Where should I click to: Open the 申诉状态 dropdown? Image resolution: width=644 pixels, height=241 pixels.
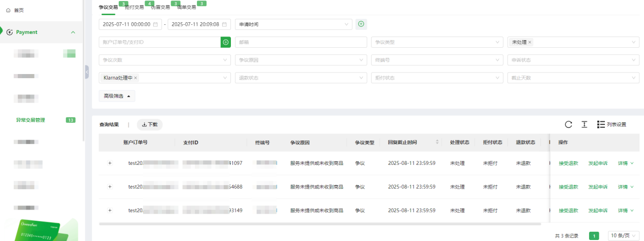[x=573, y=60]
